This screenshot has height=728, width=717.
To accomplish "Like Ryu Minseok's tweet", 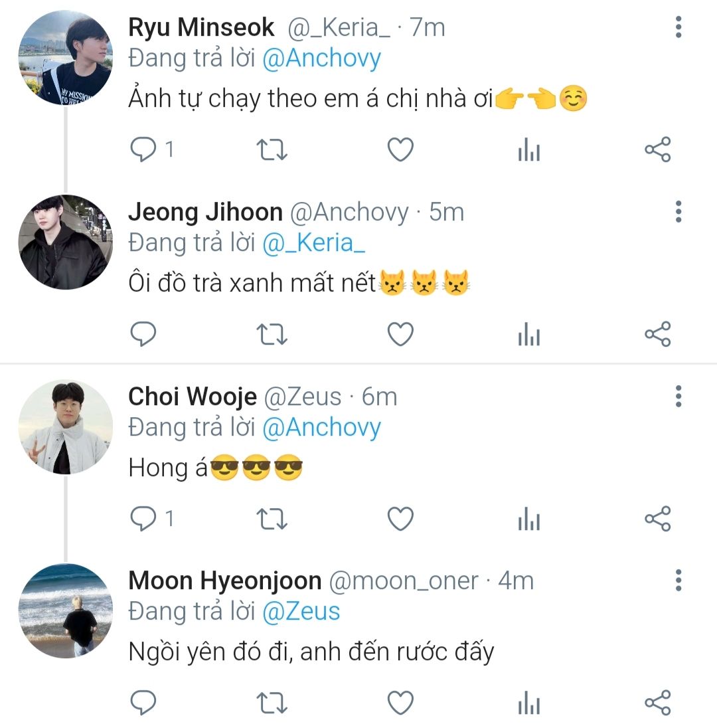I will coord(400,149).
